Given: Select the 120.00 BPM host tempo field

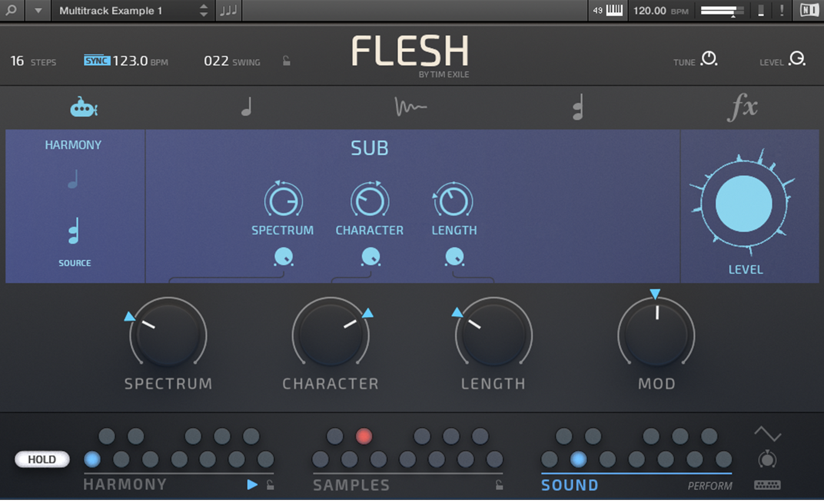Looking at the screenshot, I should click(662, 11).
